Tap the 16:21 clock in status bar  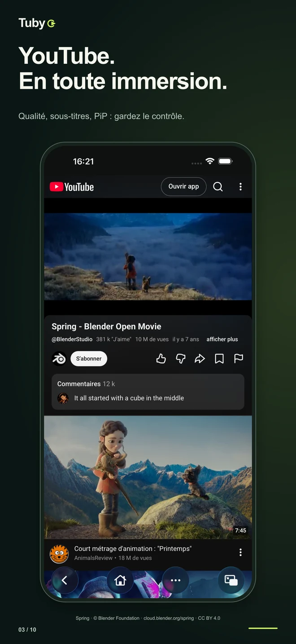(83, 161)
